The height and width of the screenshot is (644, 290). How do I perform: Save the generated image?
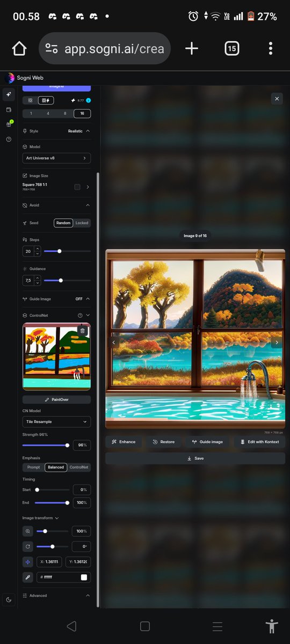(195, 458)
